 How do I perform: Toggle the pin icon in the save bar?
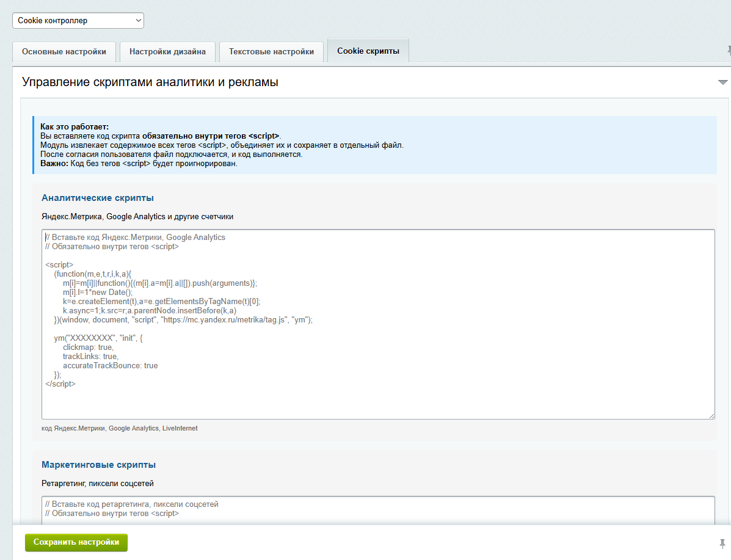(x=722, y=544)
